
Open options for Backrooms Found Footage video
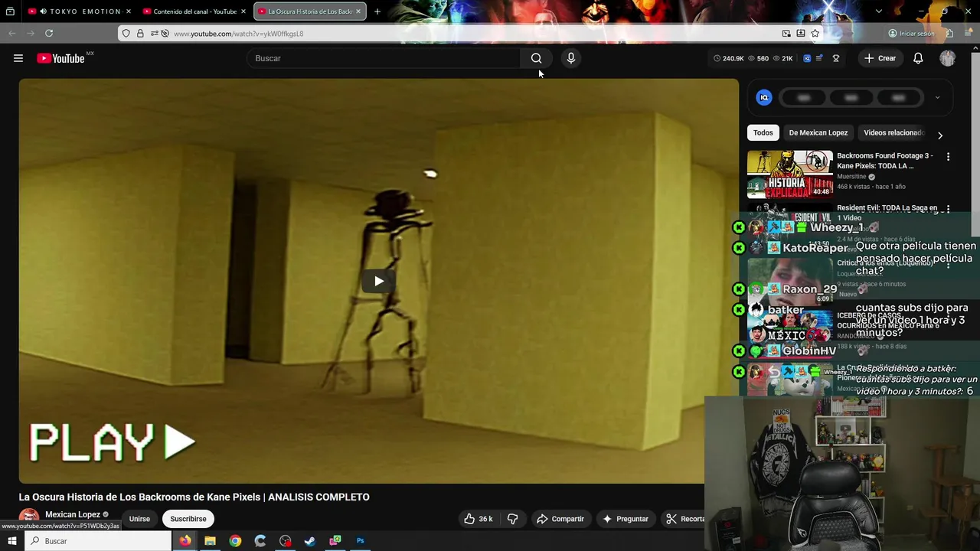click(x=948, y=157)
